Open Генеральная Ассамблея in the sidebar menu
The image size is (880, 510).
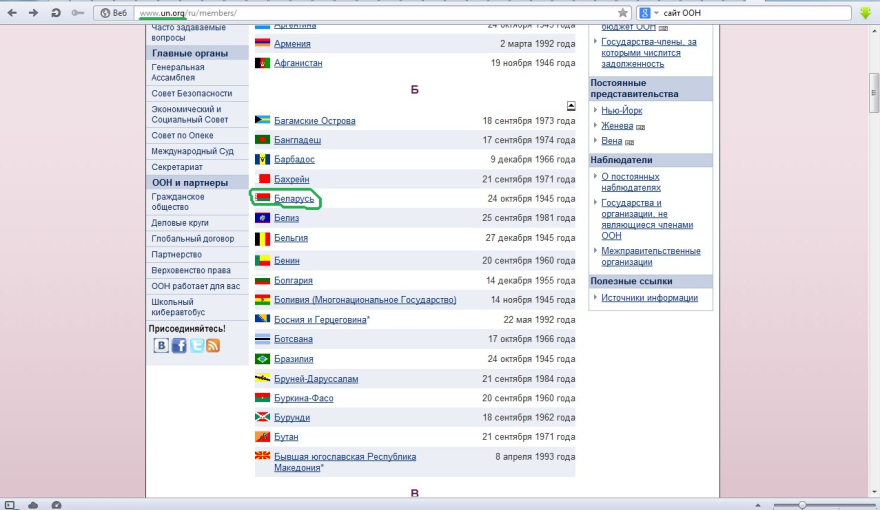tap(178, 73)
